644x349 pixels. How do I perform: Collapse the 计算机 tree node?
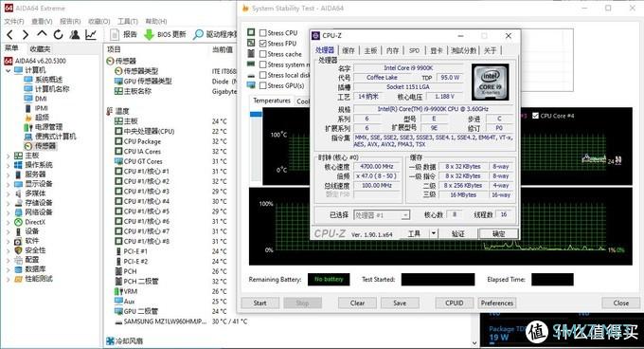click(8, 70)
